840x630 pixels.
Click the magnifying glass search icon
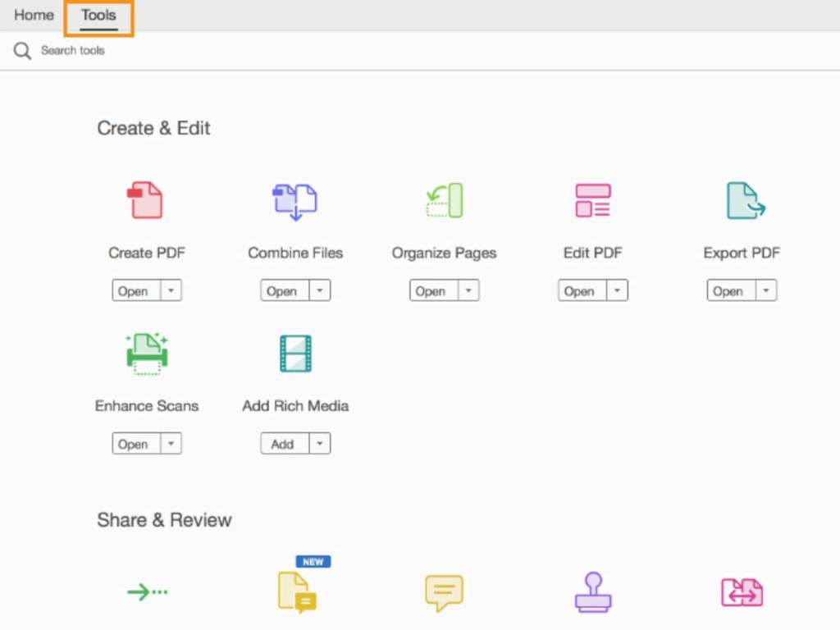click(x=22, y=51)
